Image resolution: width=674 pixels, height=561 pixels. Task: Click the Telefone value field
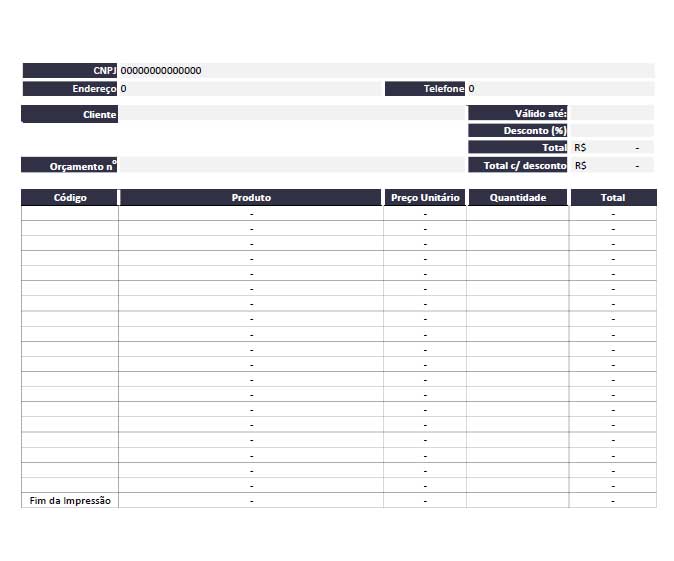560,89
